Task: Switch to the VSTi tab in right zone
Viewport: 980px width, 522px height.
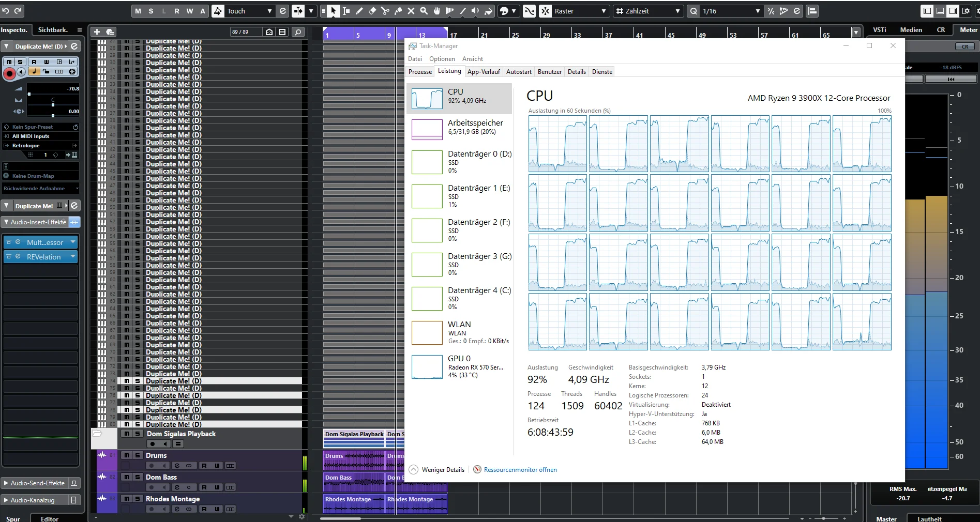Action: click(879, 30)
